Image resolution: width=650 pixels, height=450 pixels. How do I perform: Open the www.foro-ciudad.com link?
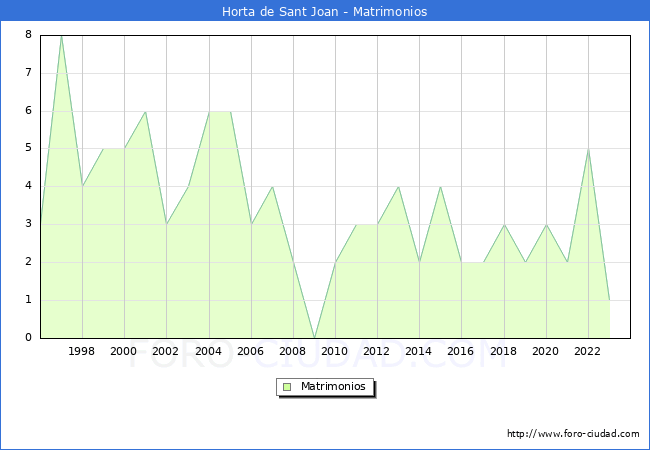[573, 434]
